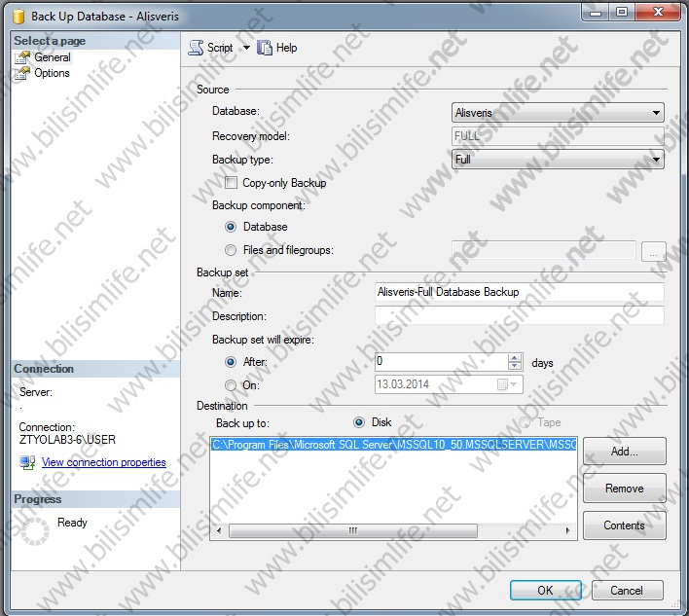689x616 pixels.
Task: Click the Options page icon
Action: click(x=23, y=73)
